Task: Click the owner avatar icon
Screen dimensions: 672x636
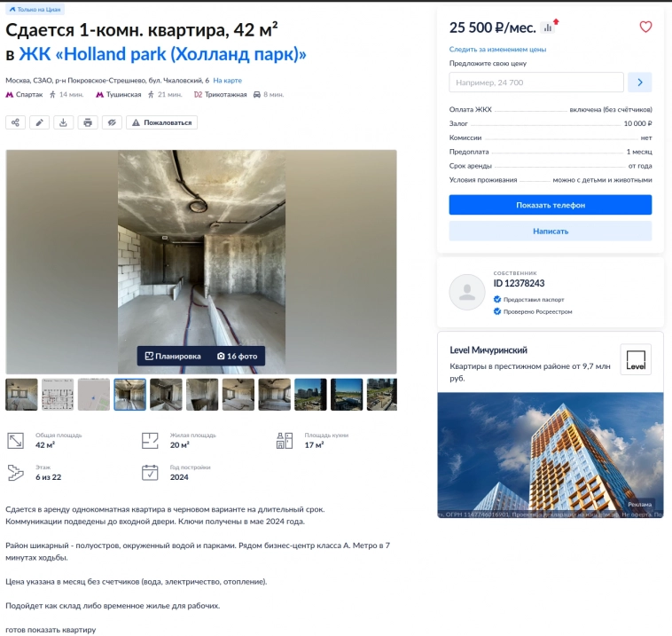Action: [x=467, y=292]
